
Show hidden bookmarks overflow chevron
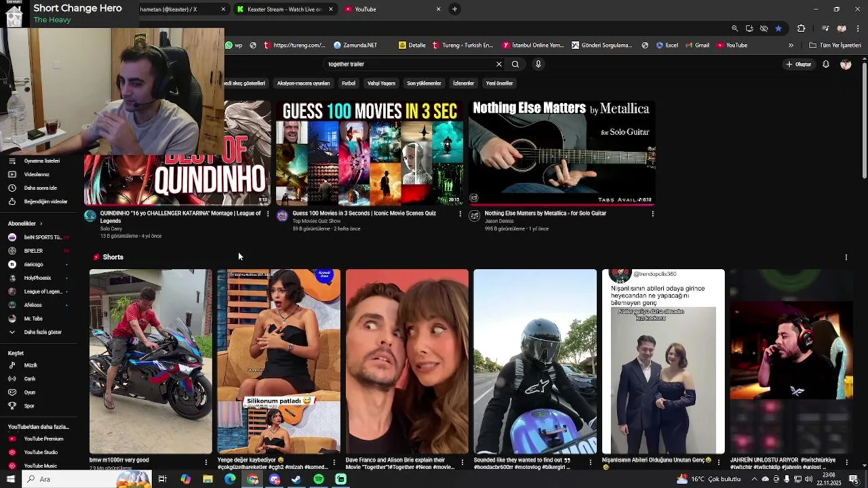coord(791,45)
